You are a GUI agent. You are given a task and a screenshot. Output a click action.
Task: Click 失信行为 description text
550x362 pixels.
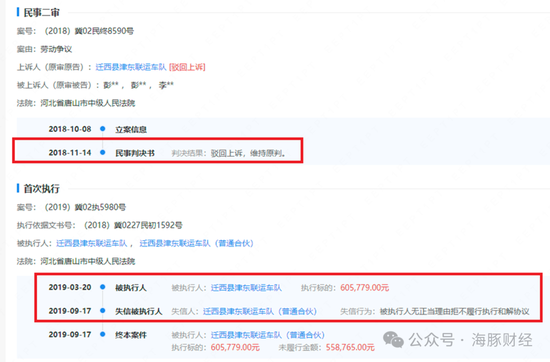coord(455,311)
